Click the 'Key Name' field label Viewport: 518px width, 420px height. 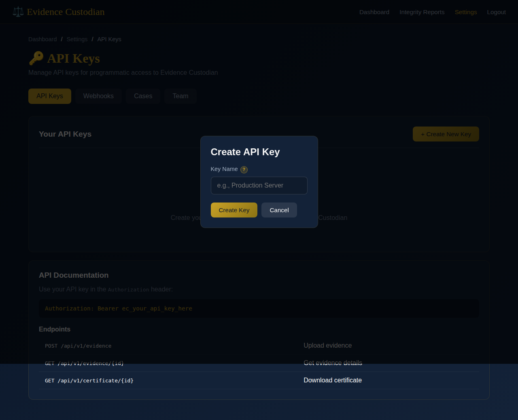click(224, 169)
